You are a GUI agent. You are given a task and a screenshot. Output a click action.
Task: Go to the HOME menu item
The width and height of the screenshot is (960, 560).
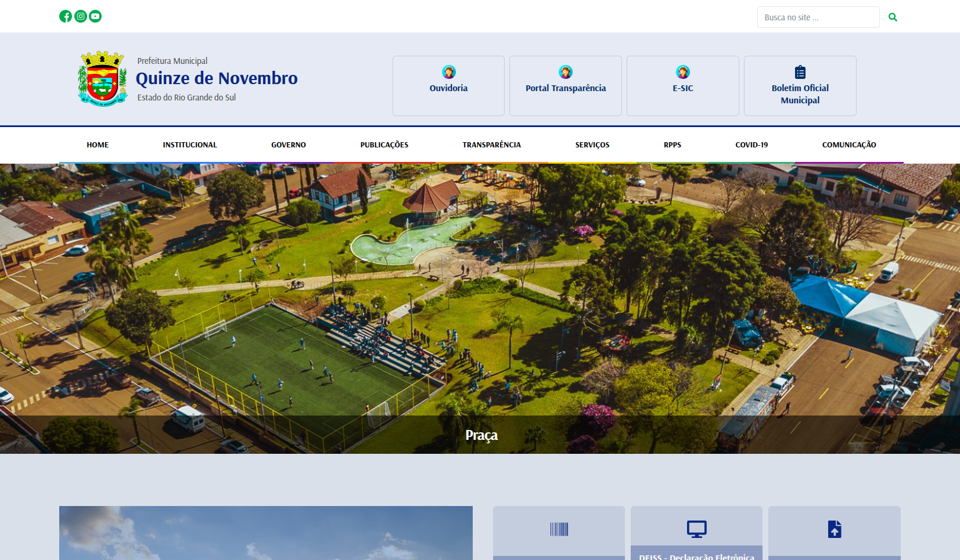tap(98, 145)
